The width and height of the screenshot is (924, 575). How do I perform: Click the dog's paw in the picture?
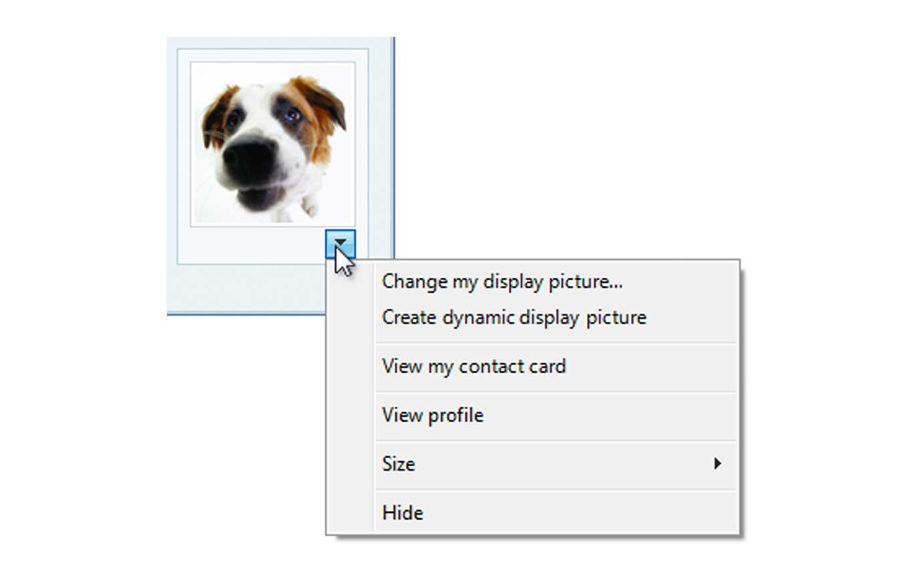click(308, 207)
